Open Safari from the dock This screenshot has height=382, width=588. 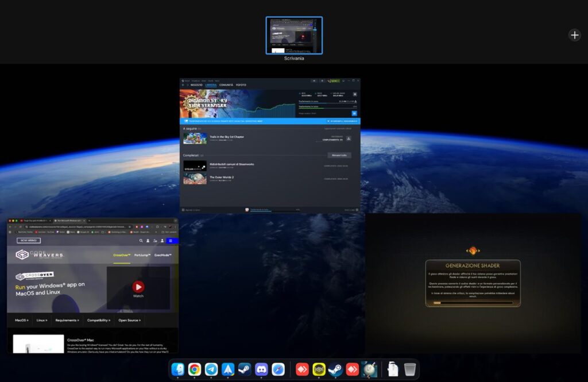(x=278, y=369)
